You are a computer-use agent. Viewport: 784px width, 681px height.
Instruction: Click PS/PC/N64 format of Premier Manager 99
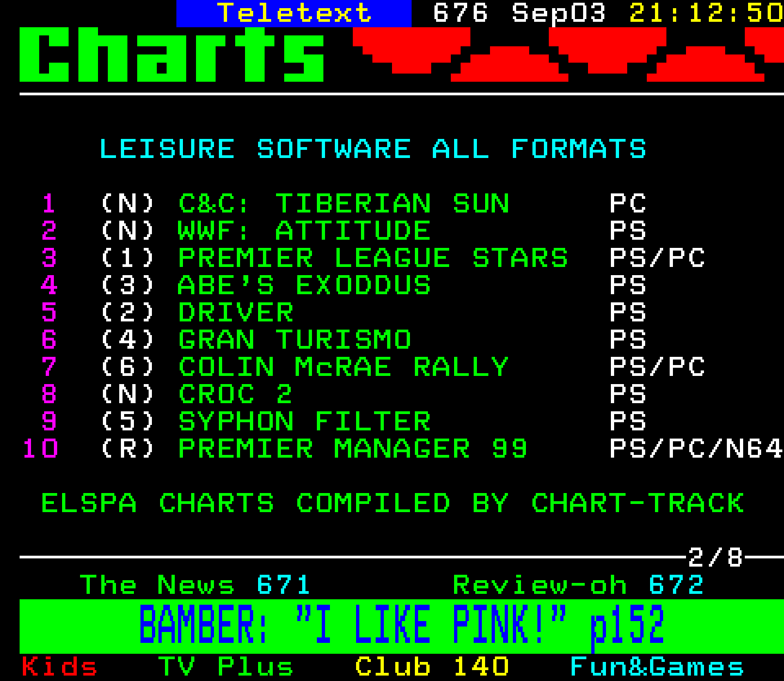point(696,449)
